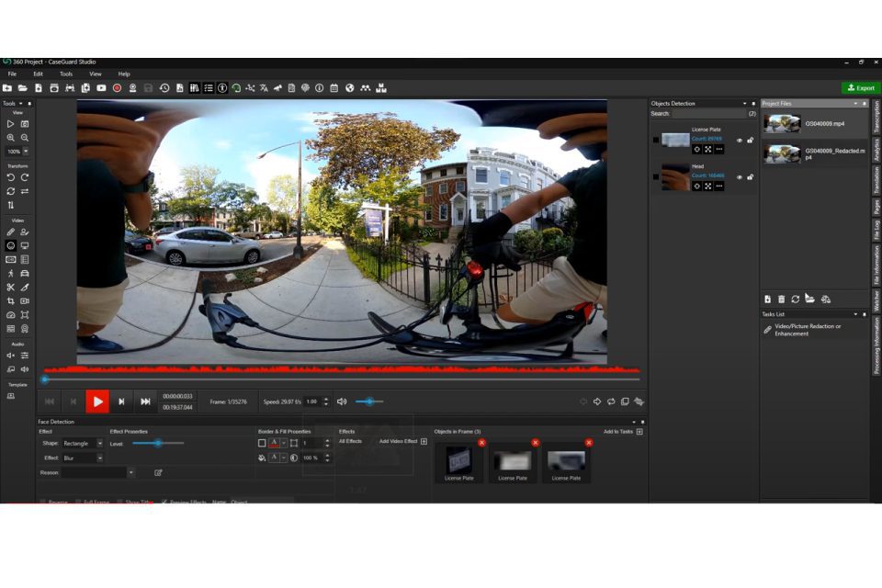Viewport: 882px width, 588px height.
Task: Open more options for Head detection row
Action: 718,187
